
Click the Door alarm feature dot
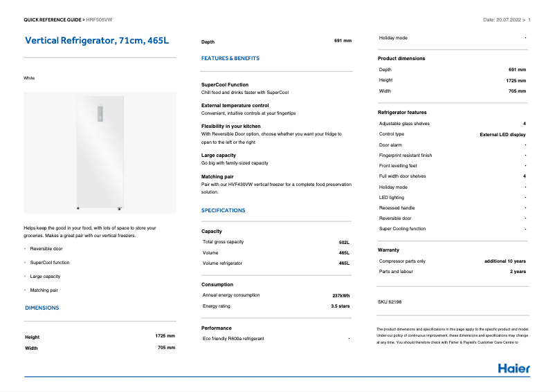[525, 145]
